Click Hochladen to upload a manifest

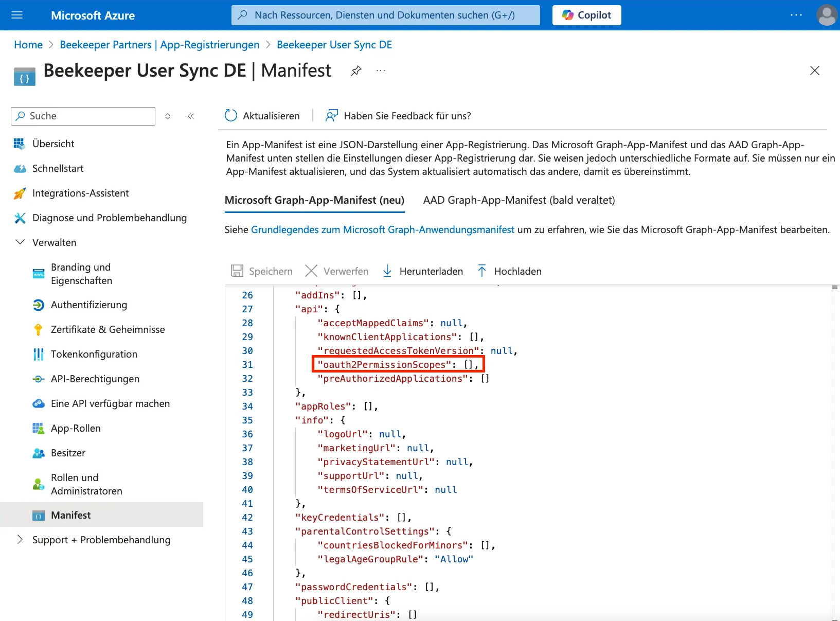click(x=509, y=271)
